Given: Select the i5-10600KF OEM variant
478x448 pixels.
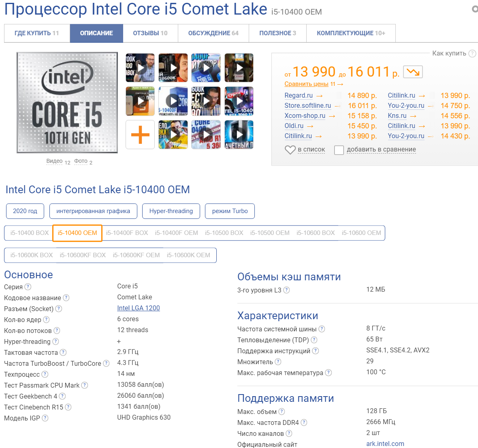Looking at the screenshot, I should (136, 255).
